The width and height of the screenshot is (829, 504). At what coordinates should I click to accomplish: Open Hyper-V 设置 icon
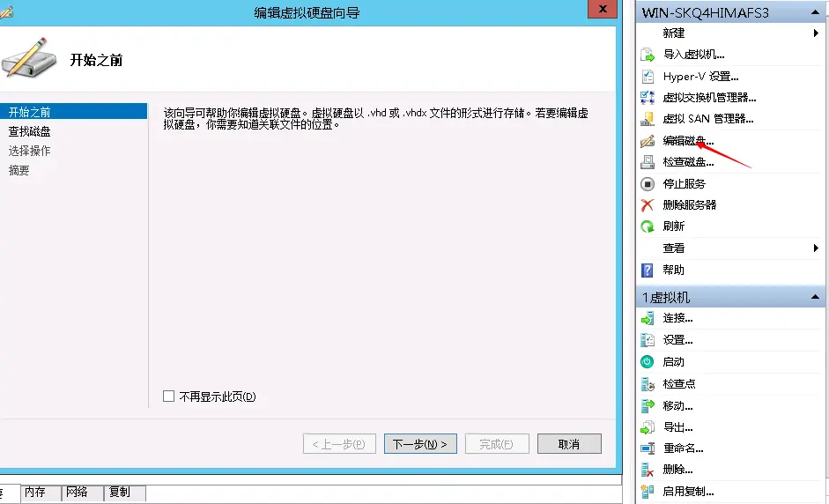[x=648, y=76]
